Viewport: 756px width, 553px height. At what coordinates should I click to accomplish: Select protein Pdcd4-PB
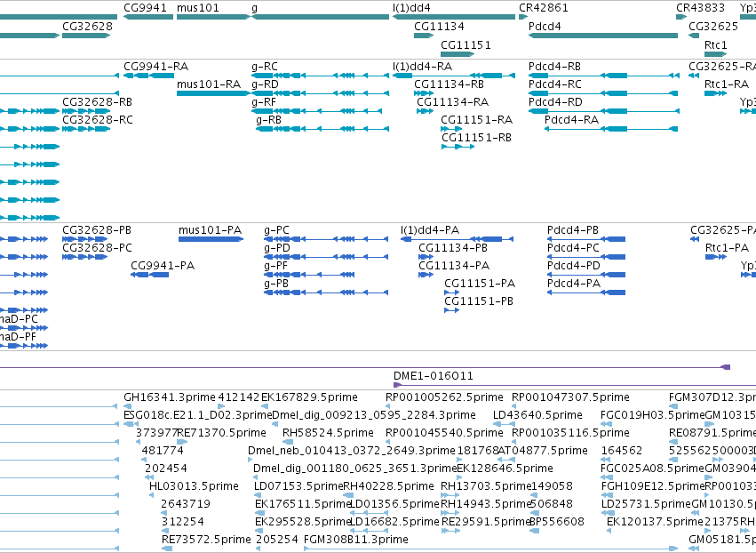point(573,230)
